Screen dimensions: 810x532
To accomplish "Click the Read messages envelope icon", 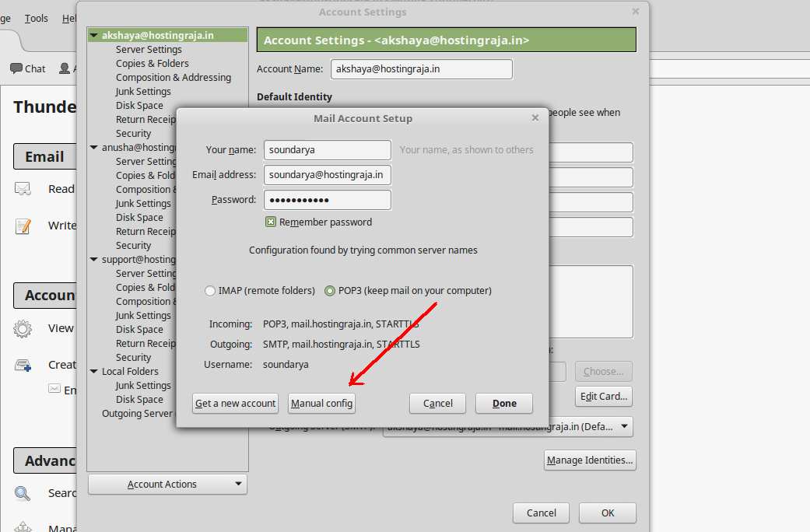I will click(23, 189).
